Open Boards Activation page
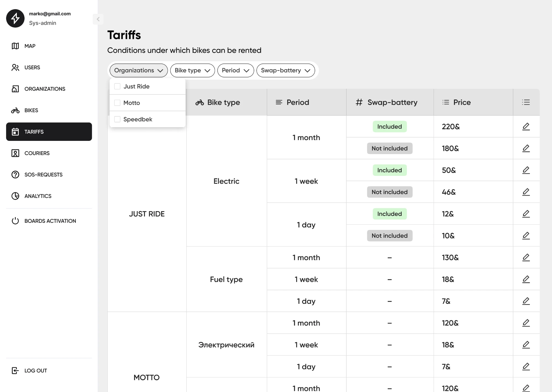 point(49,221)
